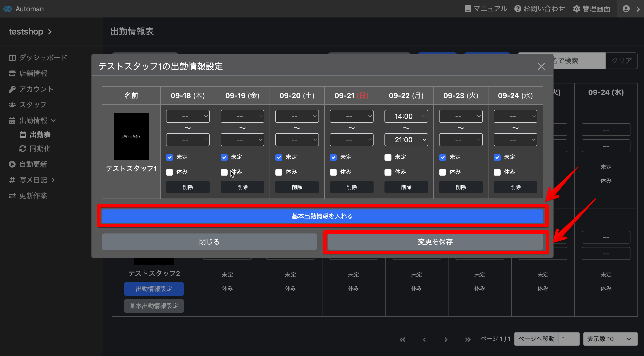Screen dimensions: 644x356
Task: Click the 管理画面 gear icon
Action: click(x=576, y=9)
